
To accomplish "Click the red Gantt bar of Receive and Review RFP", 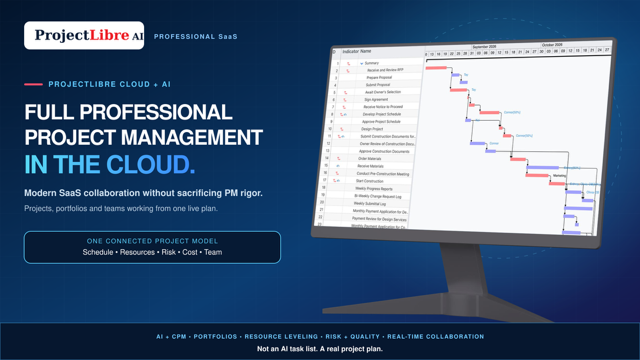I will coord(436,68).
